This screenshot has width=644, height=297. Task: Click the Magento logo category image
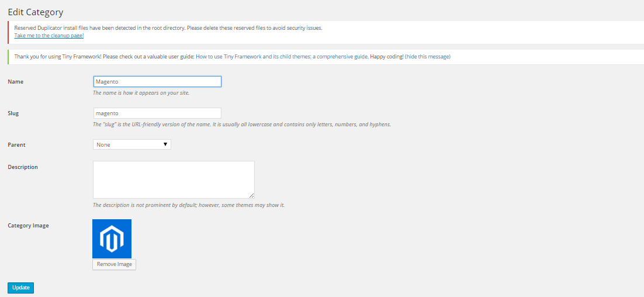click(x=112, y=239)
